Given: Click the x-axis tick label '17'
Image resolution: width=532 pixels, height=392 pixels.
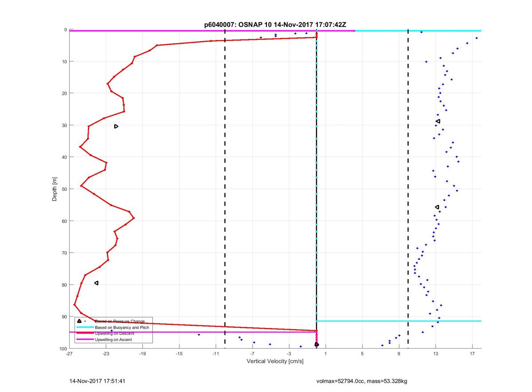Looking at the screenshot, I should tap(473, 354).
